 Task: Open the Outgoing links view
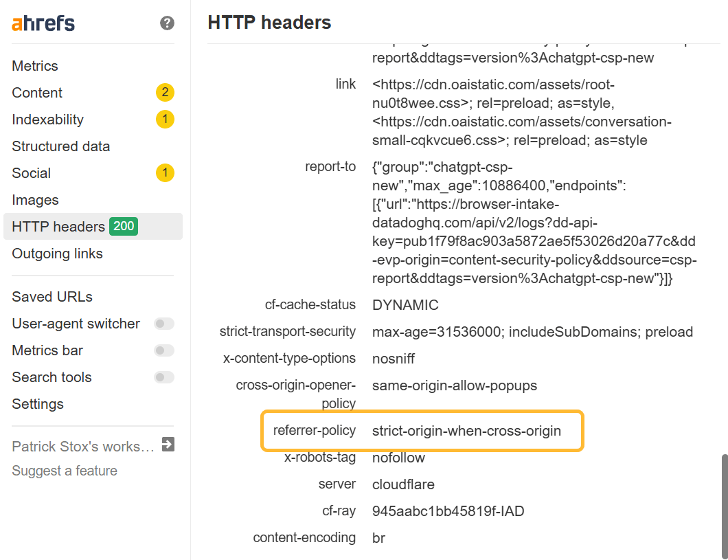click(57, 253)
